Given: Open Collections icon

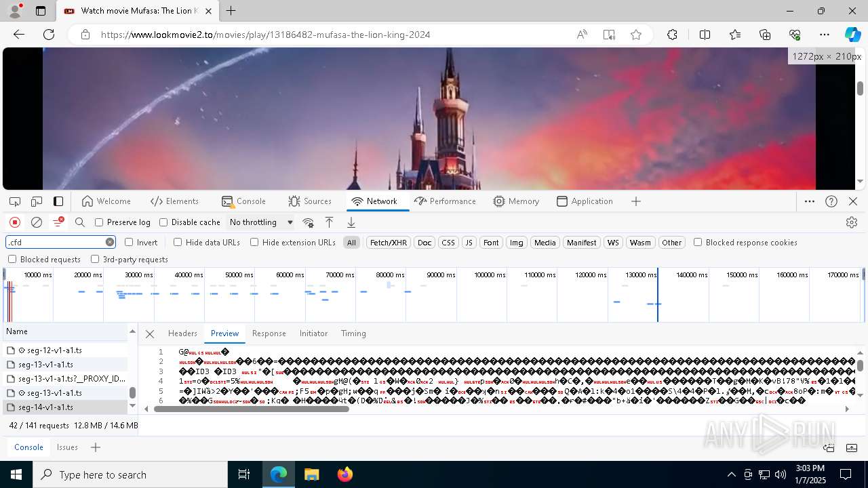Looking at the screenshot, I should tap(765, 35).
